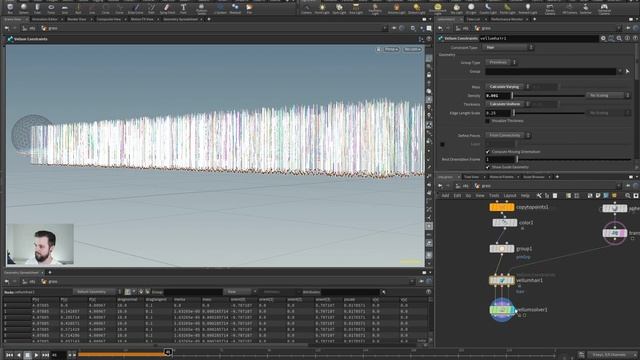Select the Font shelf tool
This screenshot has height=360, width=640.
[183, 8]
